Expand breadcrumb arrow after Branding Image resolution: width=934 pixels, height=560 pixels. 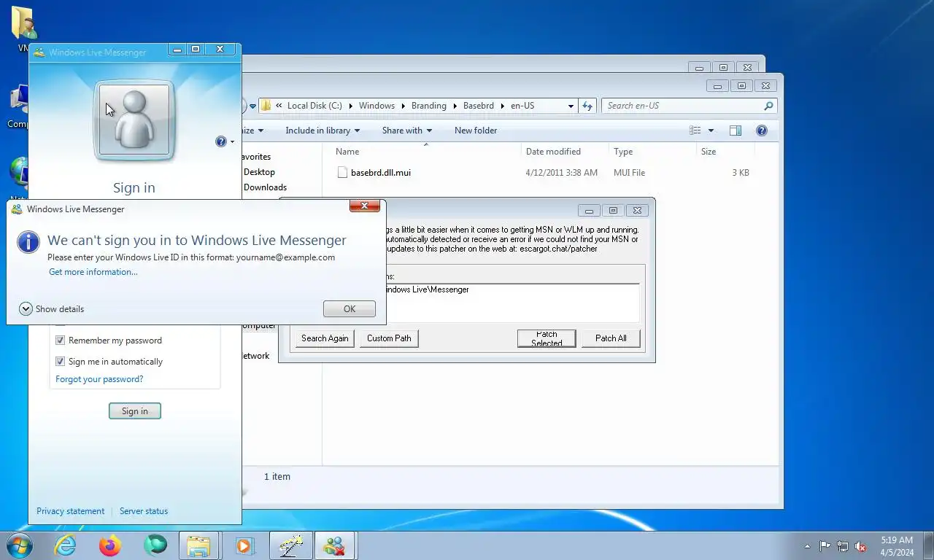click(455, 106)
